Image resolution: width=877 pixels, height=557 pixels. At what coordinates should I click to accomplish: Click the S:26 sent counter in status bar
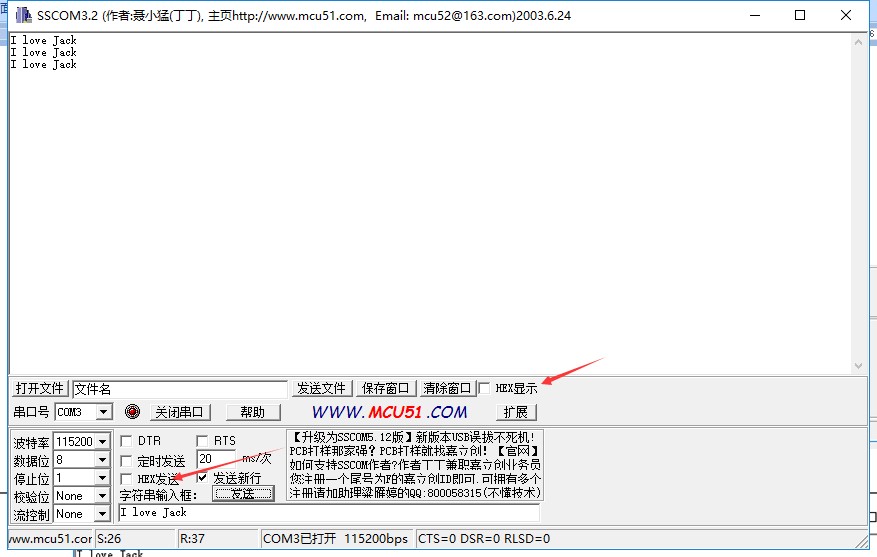135,539
